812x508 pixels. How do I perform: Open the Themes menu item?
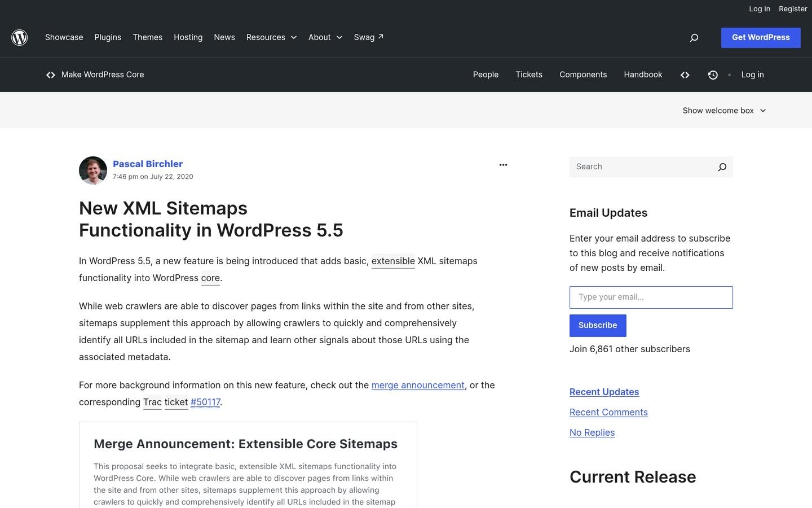(x=148, y=37)
